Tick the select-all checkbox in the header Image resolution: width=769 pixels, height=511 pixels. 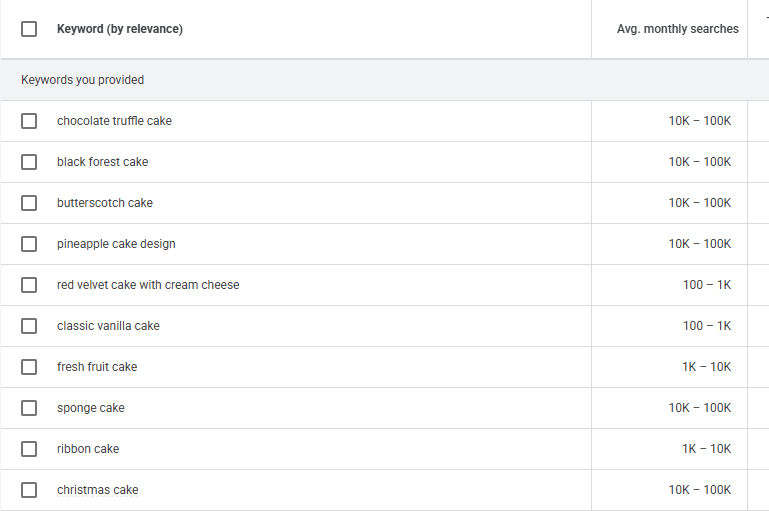[x=29, y=29]
